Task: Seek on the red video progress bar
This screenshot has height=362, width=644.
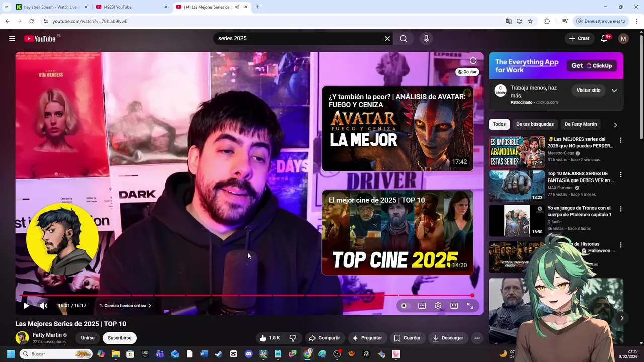Action: (247, 295)
